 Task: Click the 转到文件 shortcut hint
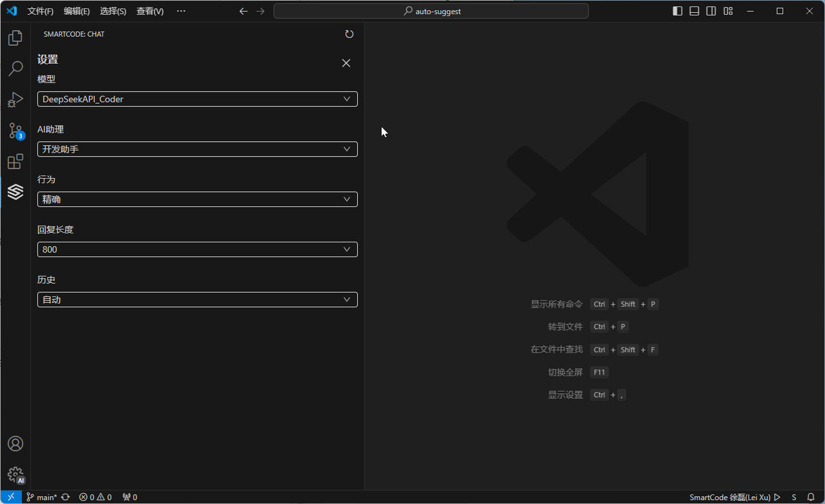coord(565,327)
